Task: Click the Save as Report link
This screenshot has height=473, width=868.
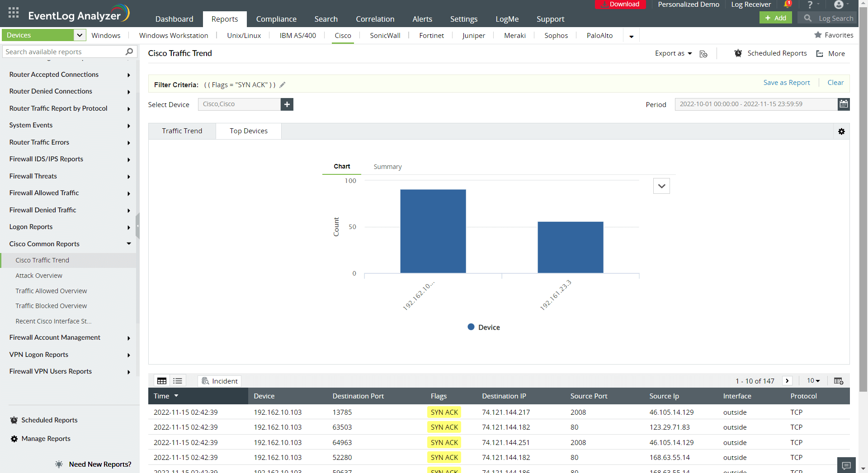Action: tap(786, 83)
